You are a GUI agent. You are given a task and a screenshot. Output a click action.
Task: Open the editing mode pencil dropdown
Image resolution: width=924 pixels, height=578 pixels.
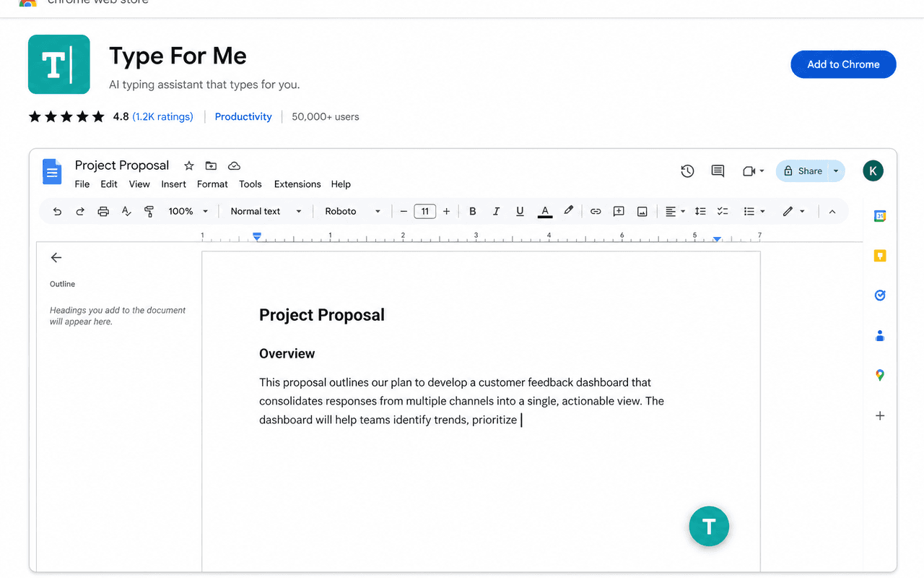click(793, 212)
